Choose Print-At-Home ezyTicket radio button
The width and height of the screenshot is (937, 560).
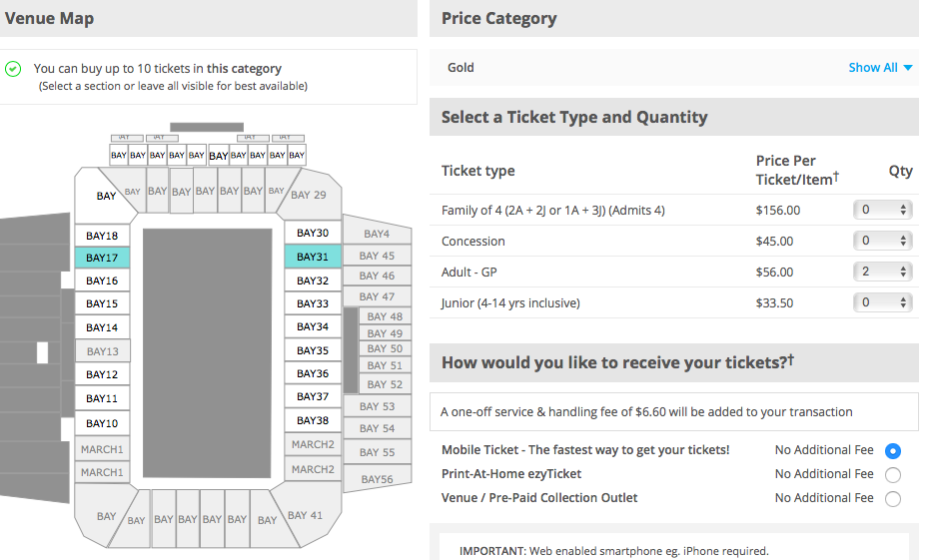tap(893, 474)
